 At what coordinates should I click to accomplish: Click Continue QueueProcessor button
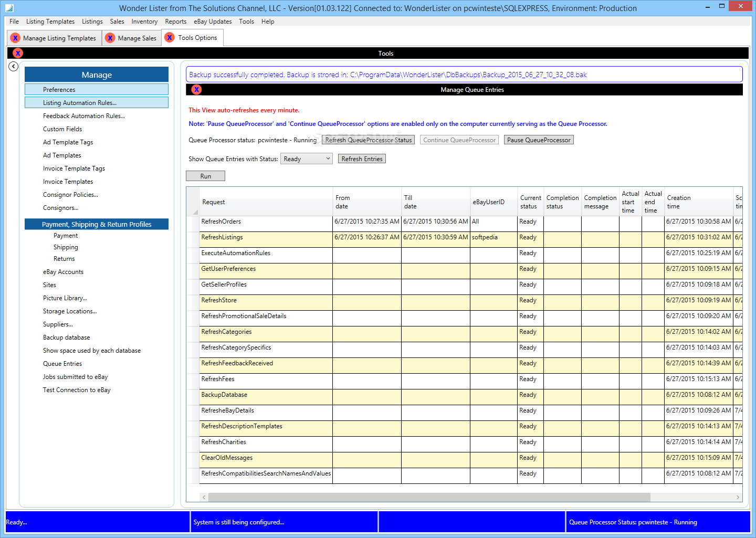(x=459, y=140)
